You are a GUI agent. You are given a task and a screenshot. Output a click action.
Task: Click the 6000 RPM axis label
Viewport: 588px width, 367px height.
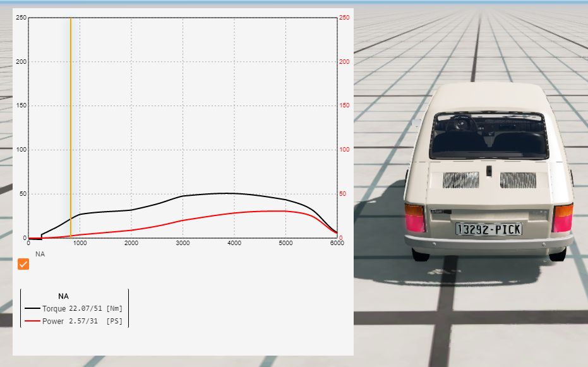337,243
